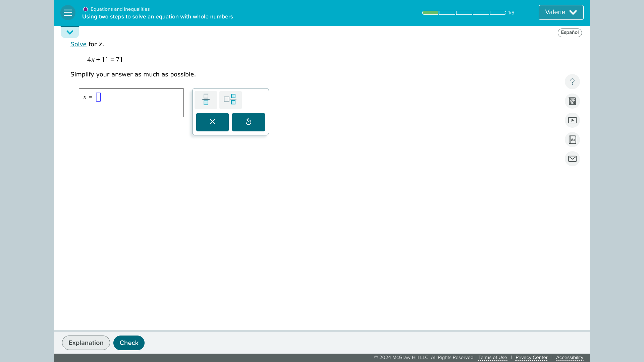
Task: Click the Solve hyperlink in instructions
Action: click(78, 44)
